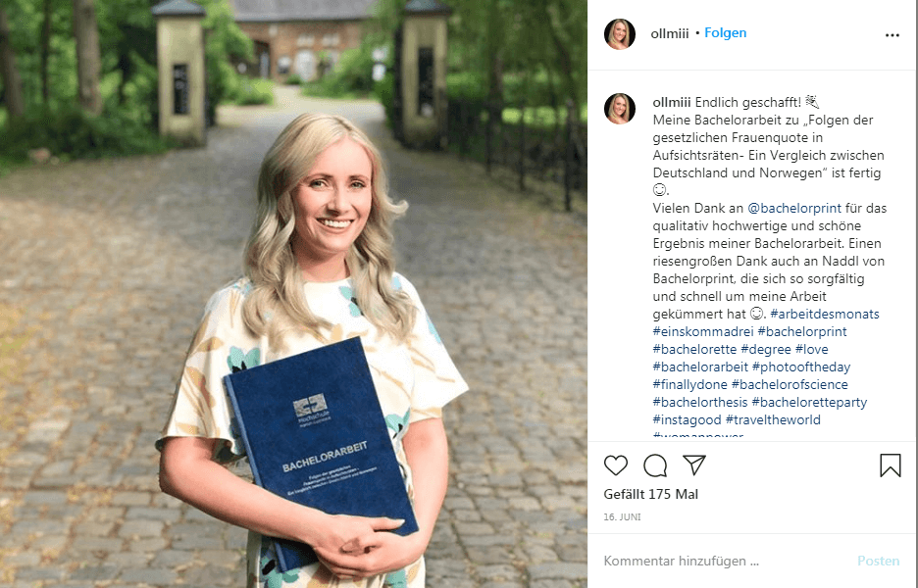Image resolution: width=918 pixels, height=588 pixels.
Task: Open the three-dot more options menu
Action: click(892, 35)
